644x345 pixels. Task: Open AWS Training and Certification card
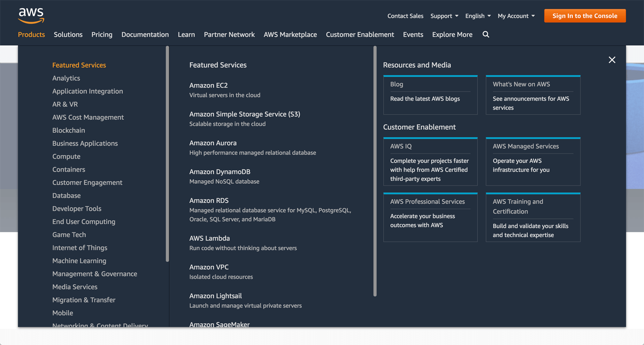533,217
